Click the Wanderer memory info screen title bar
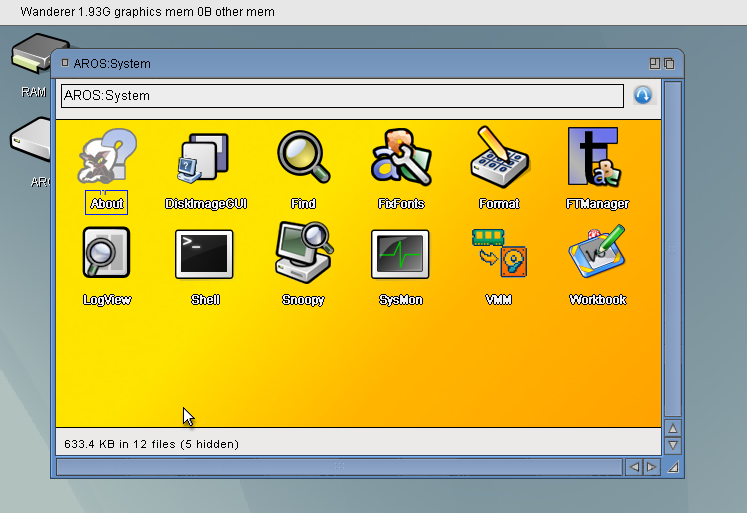Image resolution: width=747 pixels, height=513 pixels. pyautogui.click(x=374, y=12)
